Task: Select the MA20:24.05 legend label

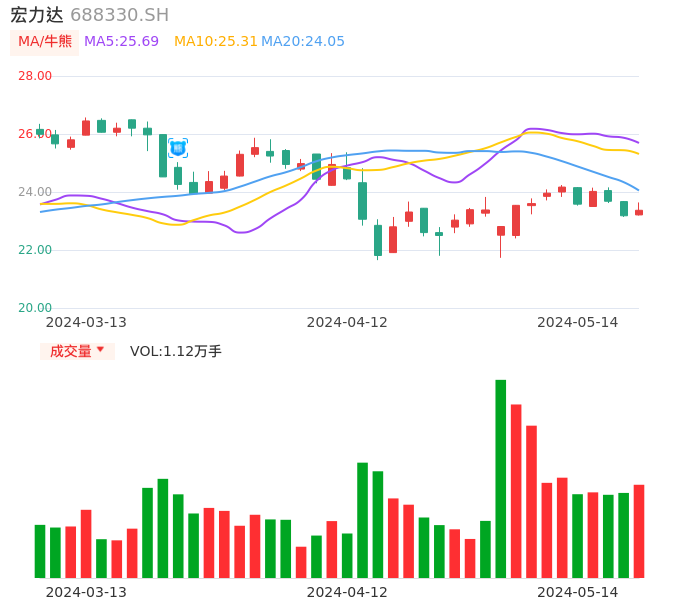Action: tap(303, 42)
